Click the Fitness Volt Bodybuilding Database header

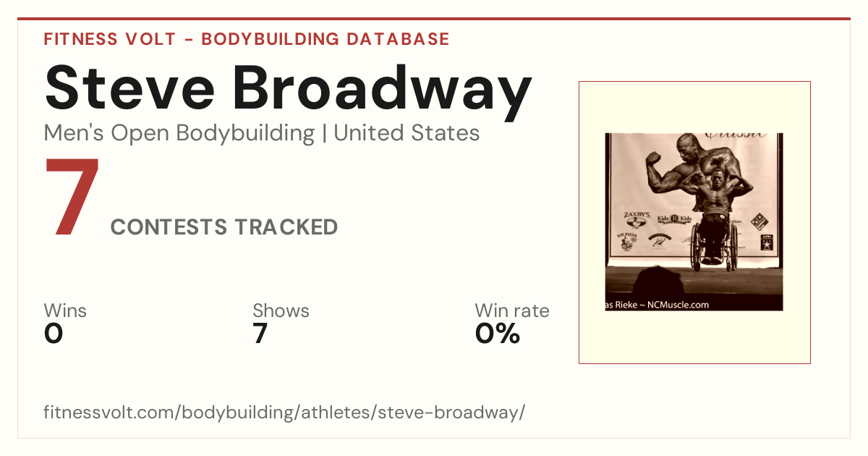point(247,39)
